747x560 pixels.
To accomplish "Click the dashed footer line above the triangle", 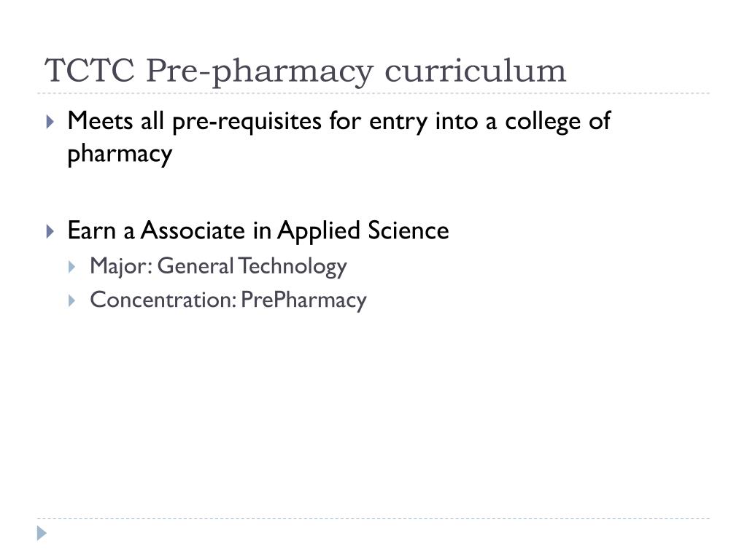I will coord(373,518).
